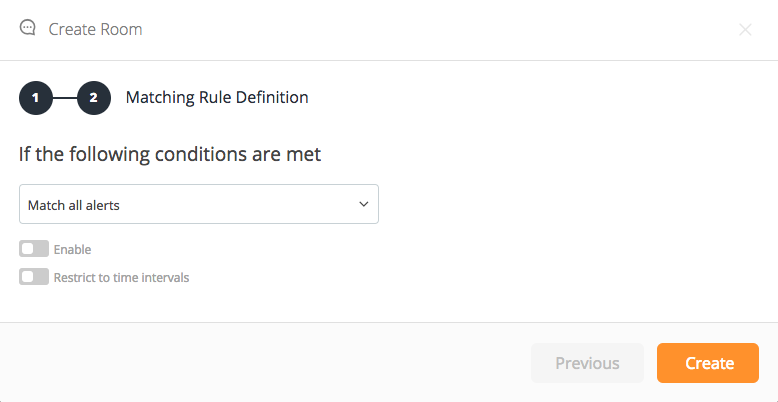
Task: Click the Enable label text
Action: pyautogui.click(x=72, y=249)
